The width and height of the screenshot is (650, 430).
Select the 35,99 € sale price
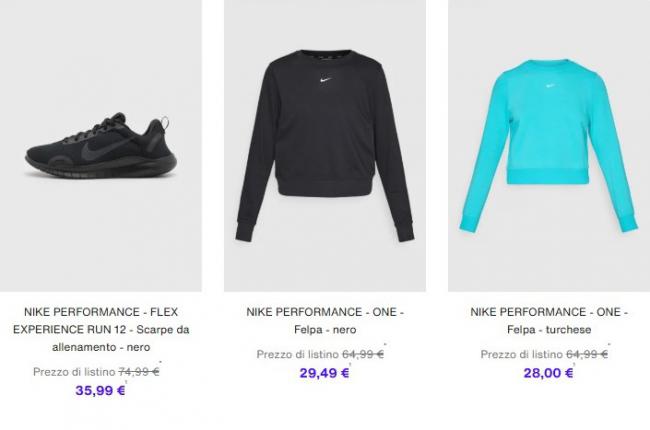point(100,390)
